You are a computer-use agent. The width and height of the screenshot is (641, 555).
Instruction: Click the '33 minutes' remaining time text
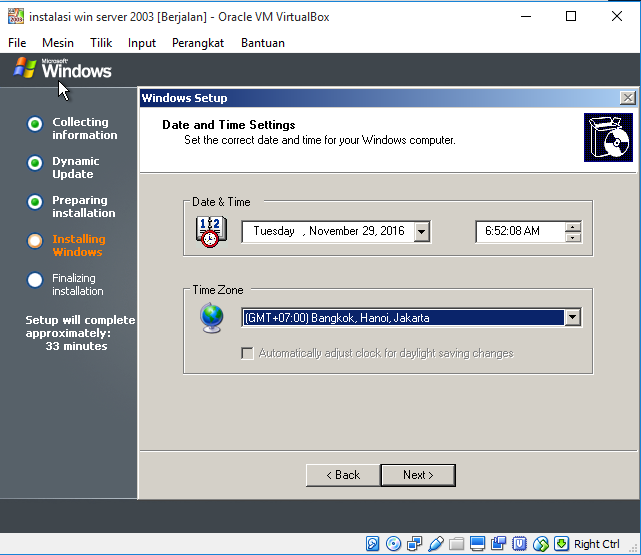click(x=76, y=346)
